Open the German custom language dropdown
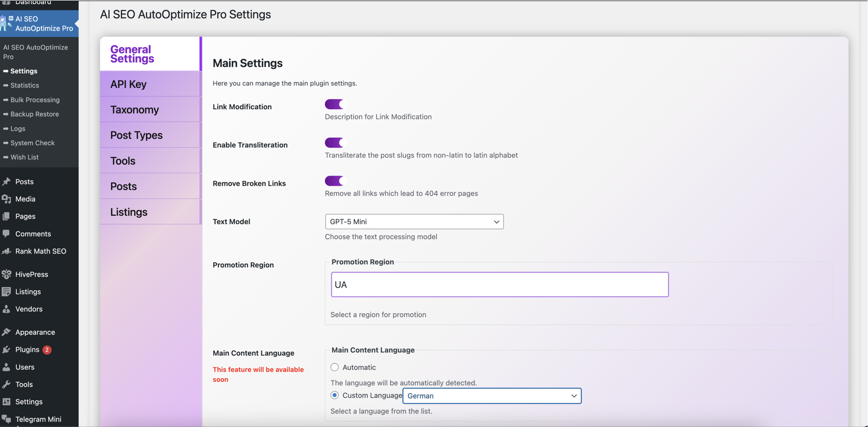This screenshot has width=868, height=427. pyautogui.click(x=492, y=396)
